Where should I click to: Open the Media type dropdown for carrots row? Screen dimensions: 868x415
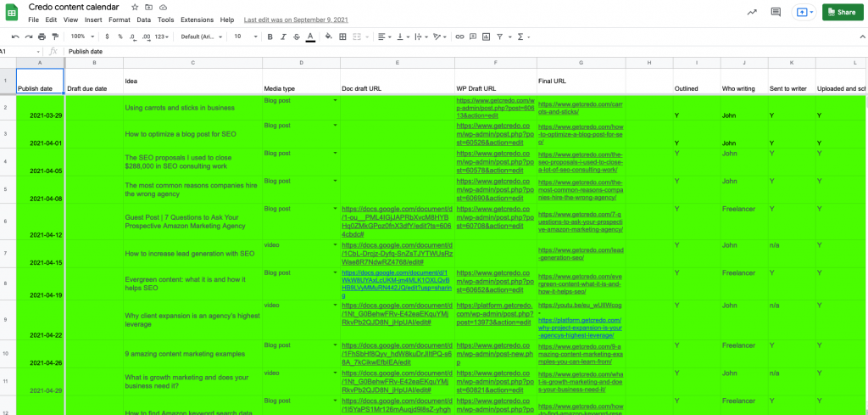(x=335, y=100)
